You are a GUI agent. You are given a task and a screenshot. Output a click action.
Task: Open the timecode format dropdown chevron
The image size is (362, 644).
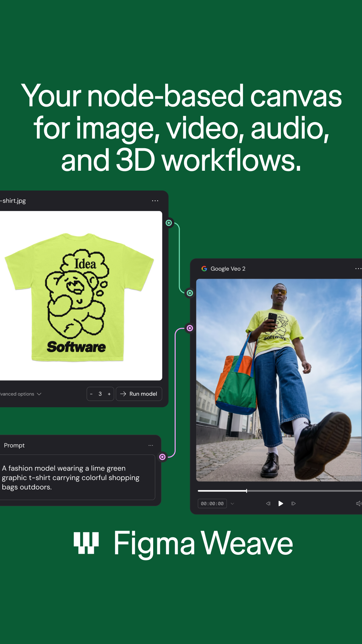pyautogui.click(x=232, y=503)
